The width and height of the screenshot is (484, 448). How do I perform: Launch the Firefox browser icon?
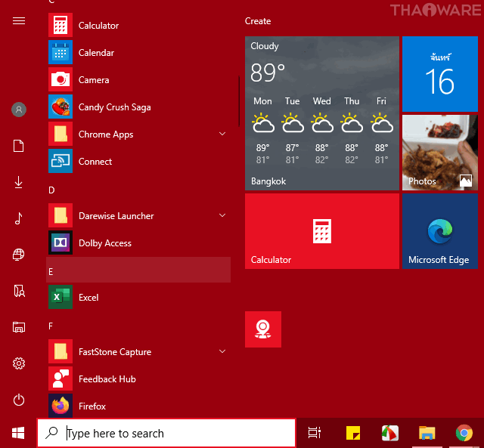60,406
